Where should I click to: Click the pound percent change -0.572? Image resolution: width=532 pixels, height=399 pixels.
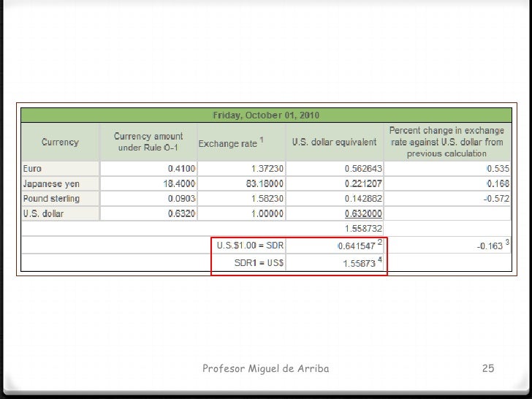496,199
